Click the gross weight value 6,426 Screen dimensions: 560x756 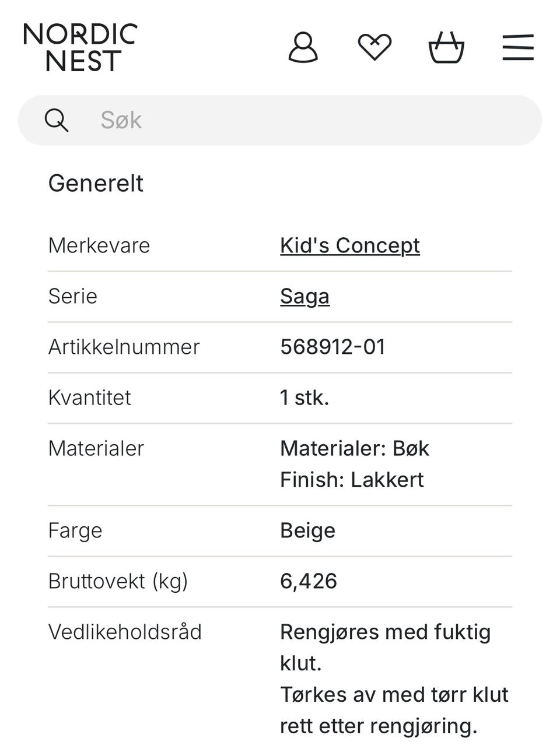[x=309, y=581]
